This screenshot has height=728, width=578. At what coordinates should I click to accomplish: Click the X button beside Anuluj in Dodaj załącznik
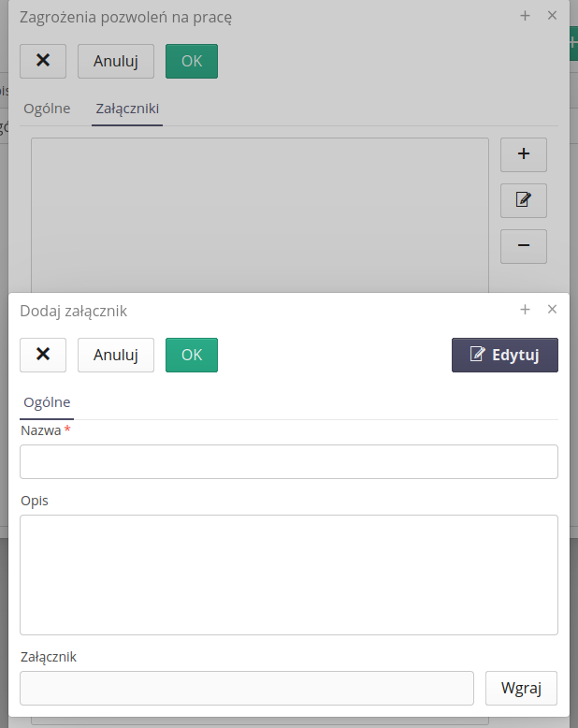[x=43, y=355]
